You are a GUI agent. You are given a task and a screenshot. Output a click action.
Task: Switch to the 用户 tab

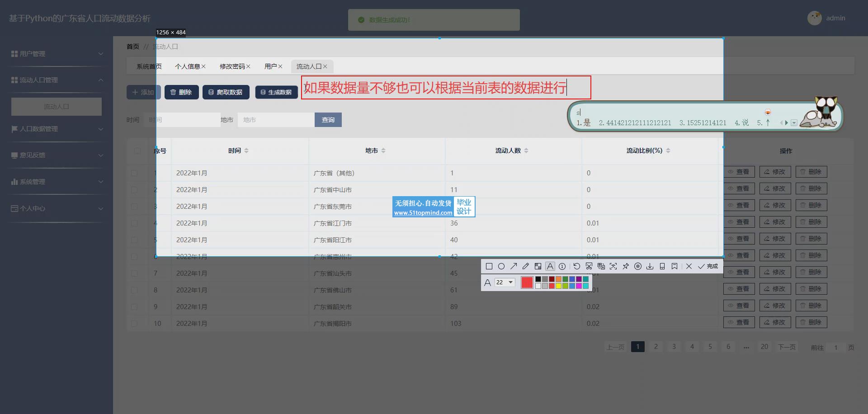pyautogui.click(x=270, y=66)
